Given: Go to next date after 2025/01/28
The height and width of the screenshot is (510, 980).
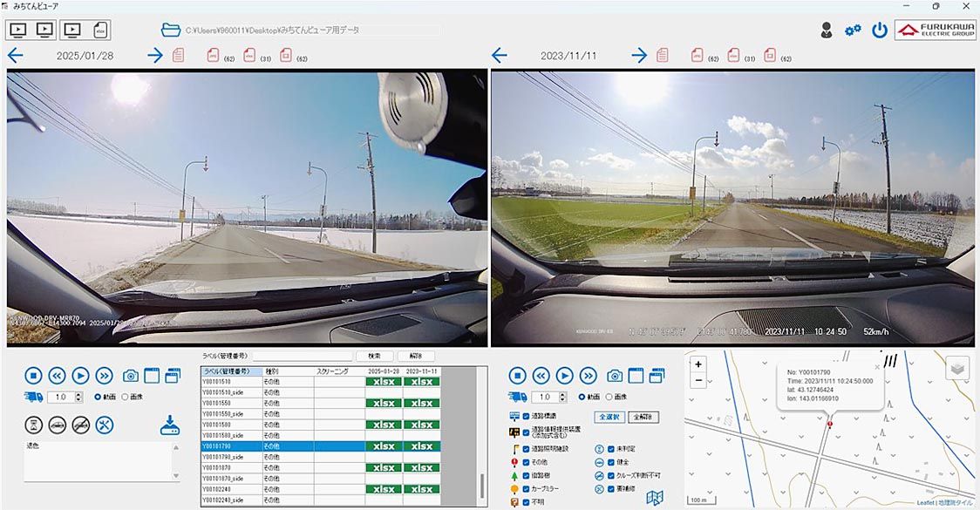Looking at the screenshot, I should click(155, 56).
